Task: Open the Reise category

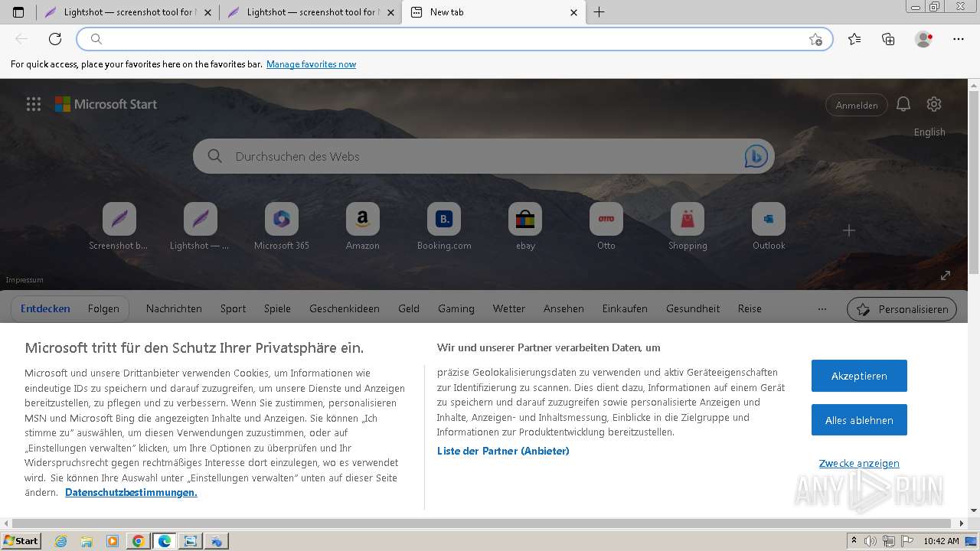Action: 750,309
